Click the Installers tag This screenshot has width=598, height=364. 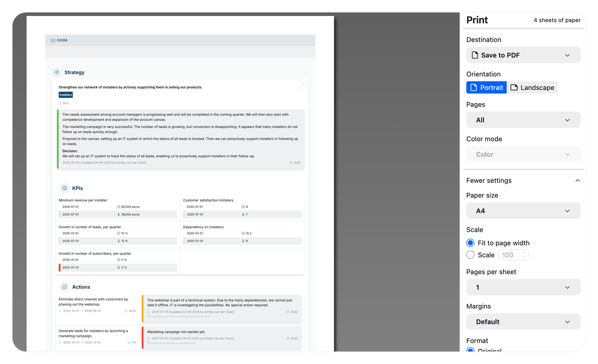(x=66, y=95)
